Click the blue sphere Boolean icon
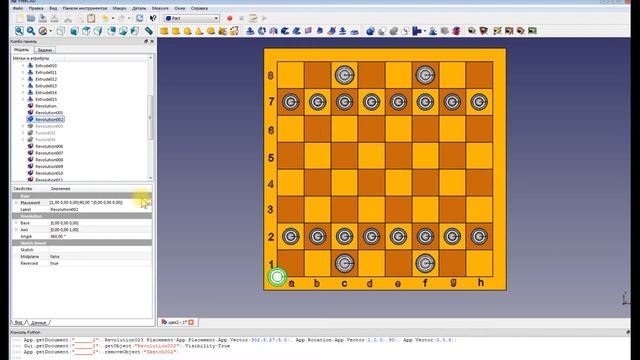 [370, 31]
